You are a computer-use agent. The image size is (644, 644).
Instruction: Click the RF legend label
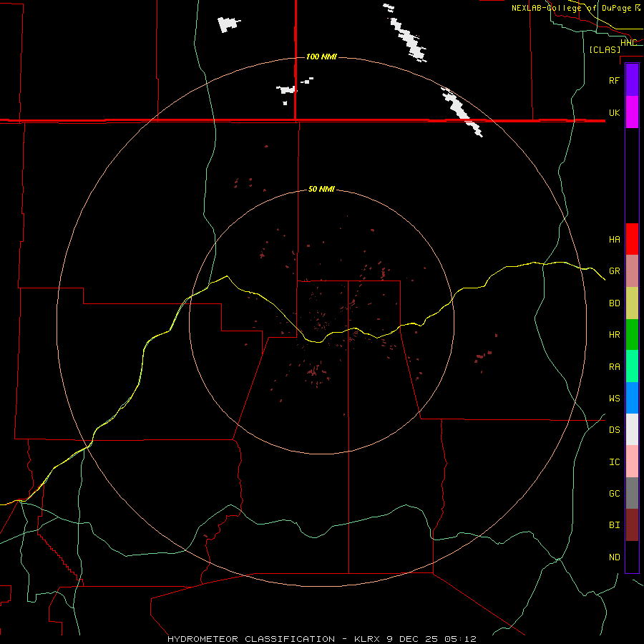click(x=614, y=80)
